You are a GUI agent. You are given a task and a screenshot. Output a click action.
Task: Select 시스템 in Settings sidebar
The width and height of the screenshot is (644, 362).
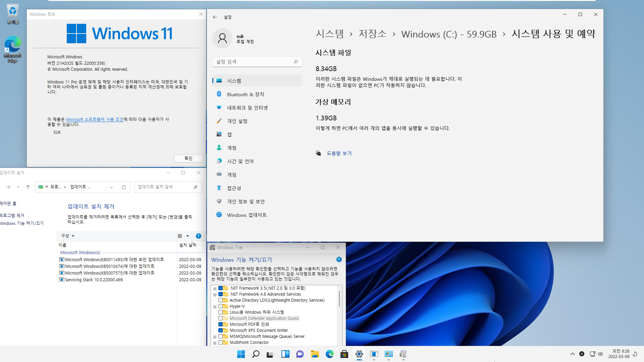point(257,81)
